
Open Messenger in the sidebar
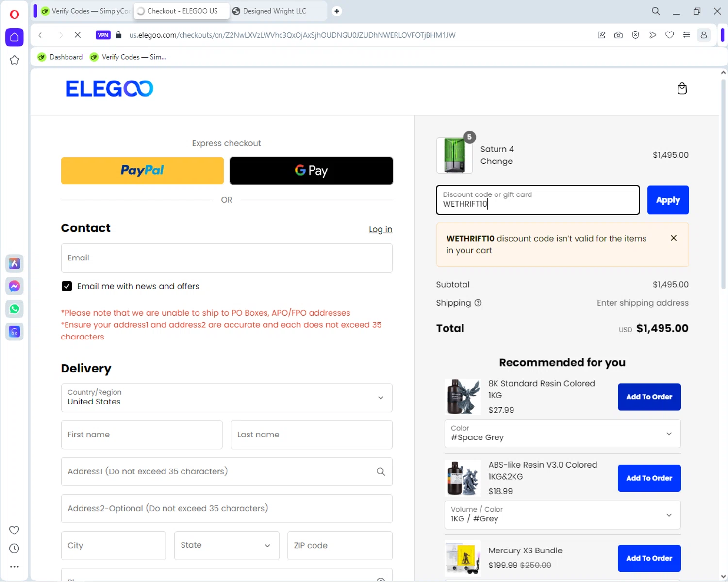tap(15, 286)
